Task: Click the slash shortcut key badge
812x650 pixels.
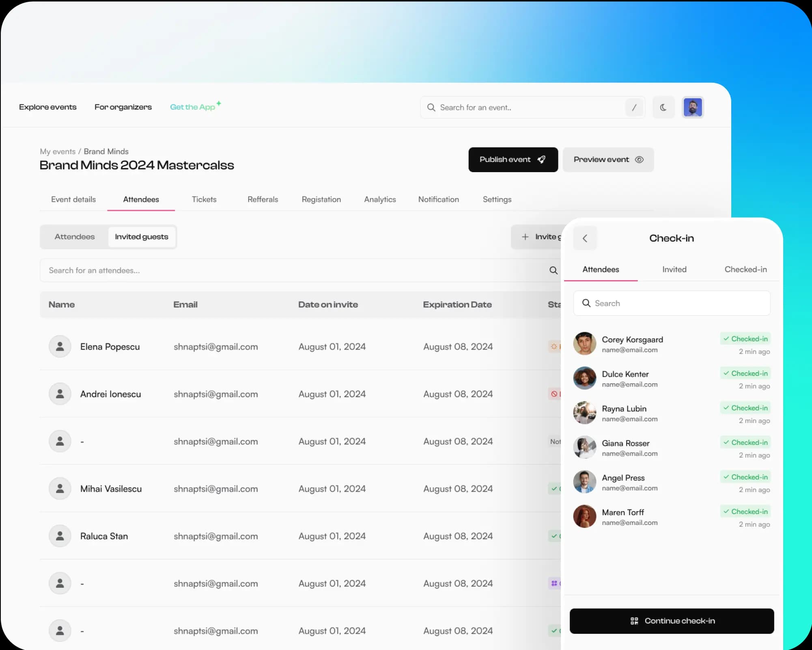Action: pyautogui.click(x=634, y=108)
